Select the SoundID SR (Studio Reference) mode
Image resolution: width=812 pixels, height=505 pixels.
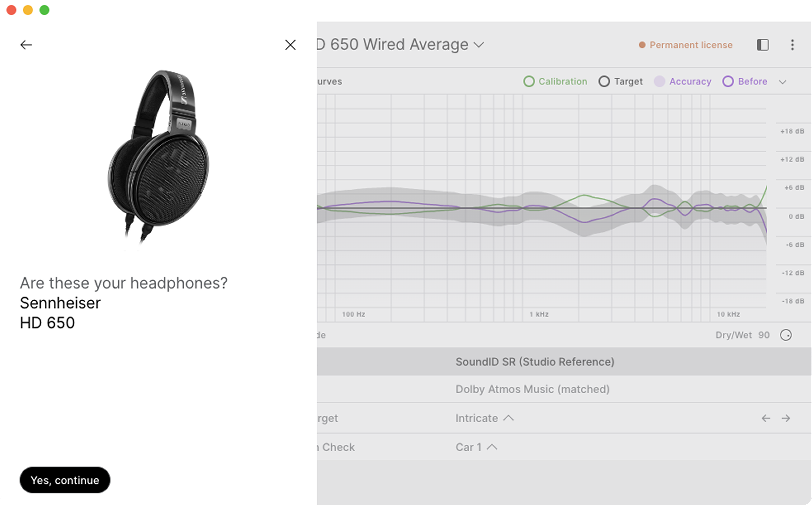point(535,361)
